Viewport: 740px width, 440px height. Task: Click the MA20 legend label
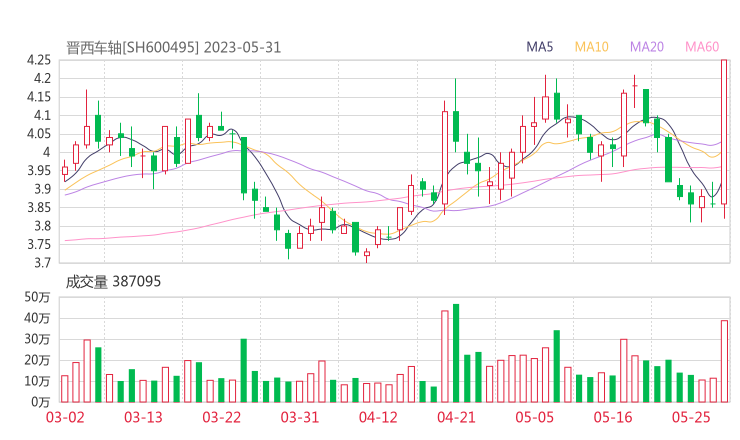(647, 47)
